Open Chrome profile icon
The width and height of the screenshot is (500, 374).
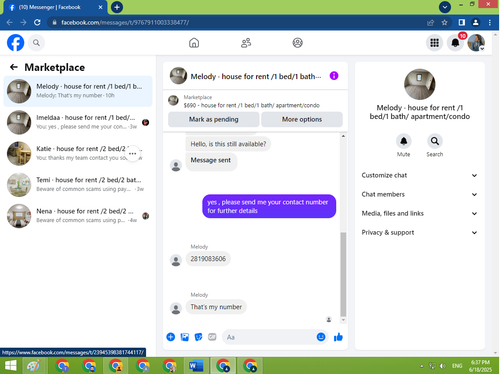point(476,22)
